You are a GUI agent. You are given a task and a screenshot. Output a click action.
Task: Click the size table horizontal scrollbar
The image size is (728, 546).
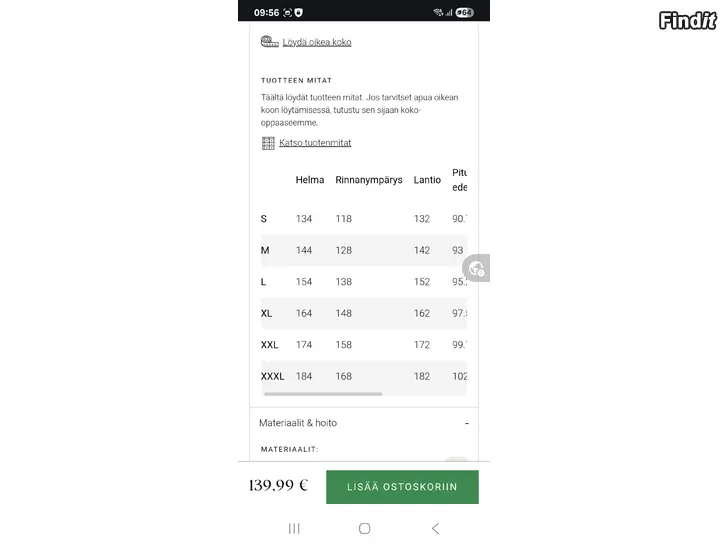click(322, 394)
